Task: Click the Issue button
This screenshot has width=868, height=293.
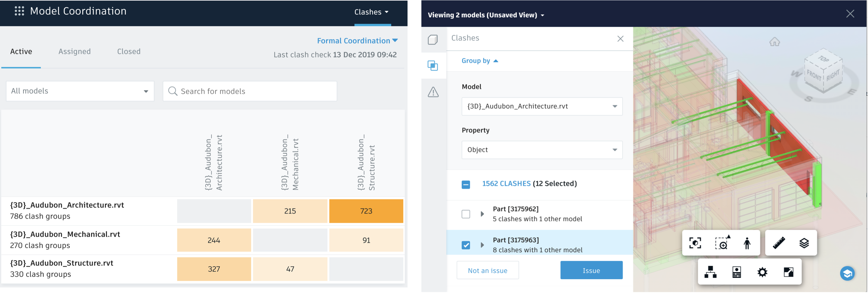Action: [591, 270]
